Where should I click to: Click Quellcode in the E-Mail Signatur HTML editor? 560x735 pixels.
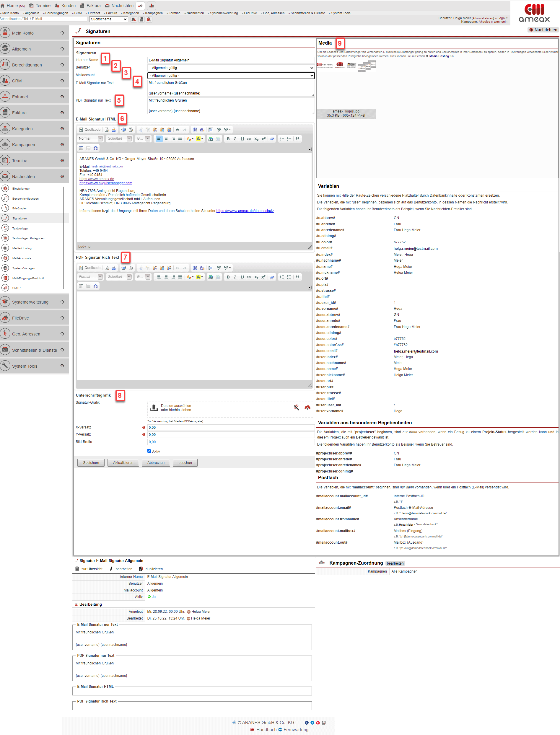(90, 130)
